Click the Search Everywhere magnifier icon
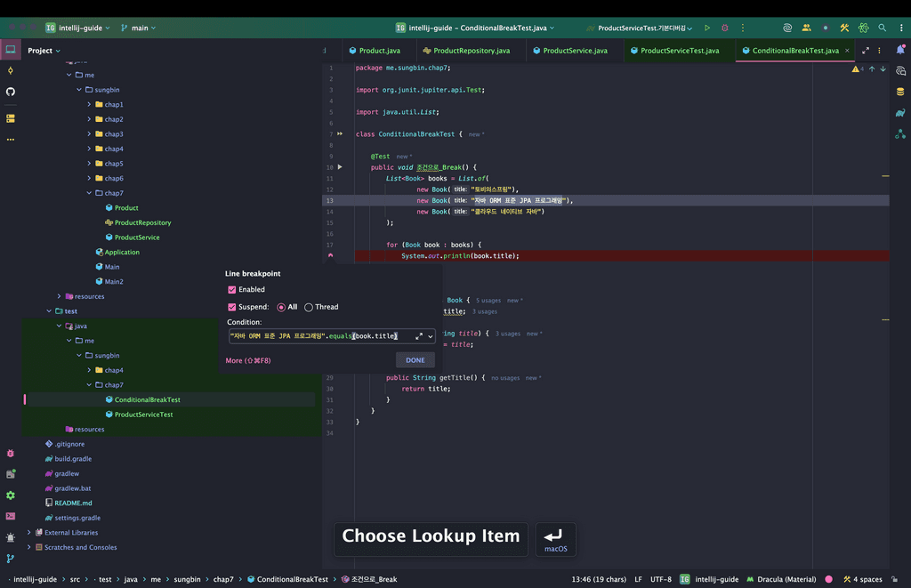Viewport: 911px width, 588px height. (x=882, y=28)
